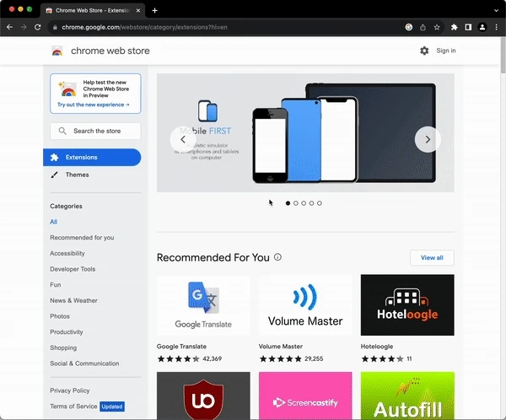
Task: Click the Search the store field
Action: (95, 131)
